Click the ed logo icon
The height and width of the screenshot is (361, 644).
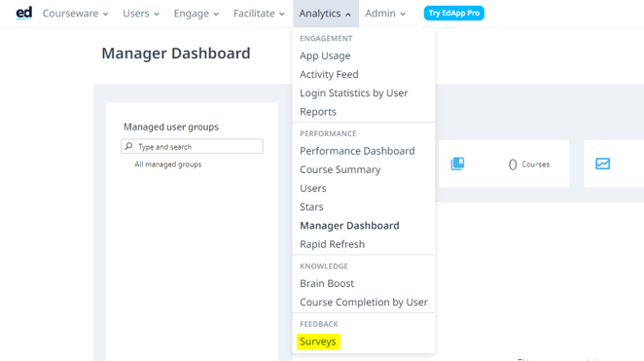coord(23,14)
